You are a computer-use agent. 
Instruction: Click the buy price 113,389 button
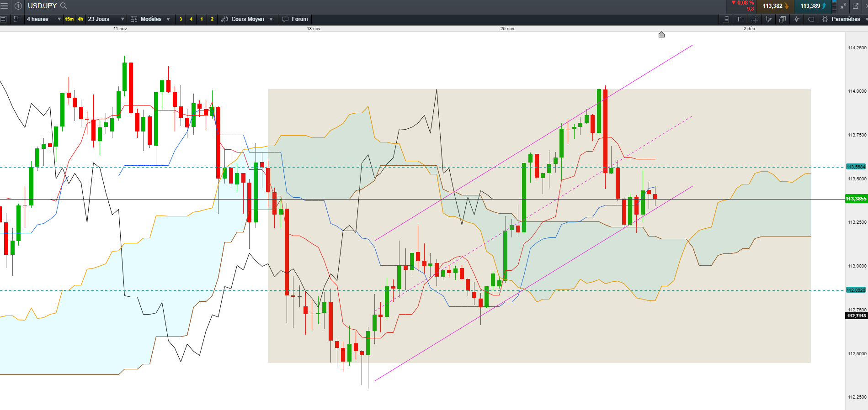813,6
